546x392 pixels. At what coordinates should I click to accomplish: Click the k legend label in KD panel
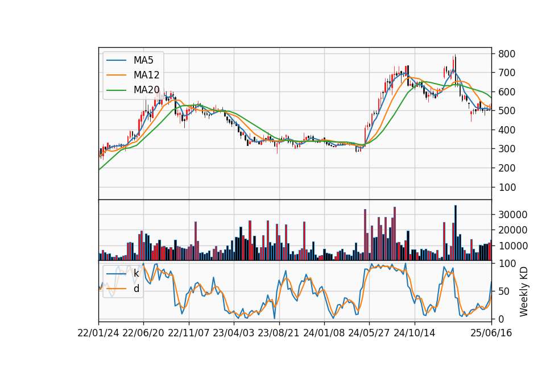[136, 273]
